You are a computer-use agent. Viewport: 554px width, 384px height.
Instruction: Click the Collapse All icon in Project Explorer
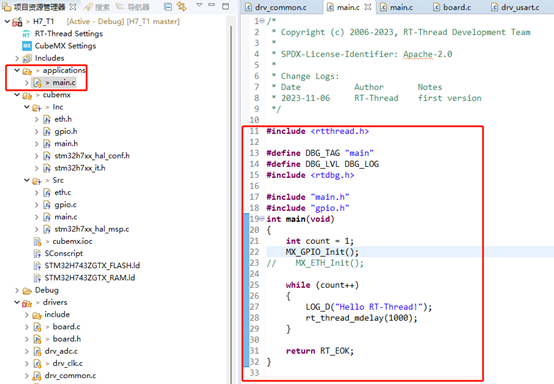(168, 7)
